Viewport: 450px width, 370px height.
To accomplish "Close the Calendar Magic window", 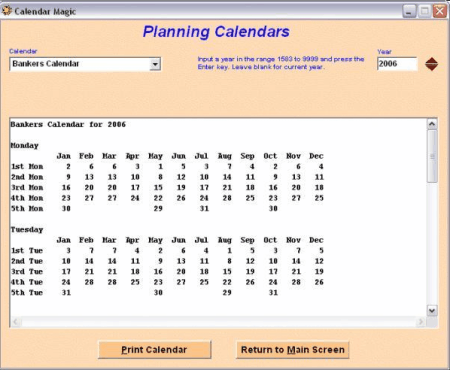I will [x=440, y=11].
